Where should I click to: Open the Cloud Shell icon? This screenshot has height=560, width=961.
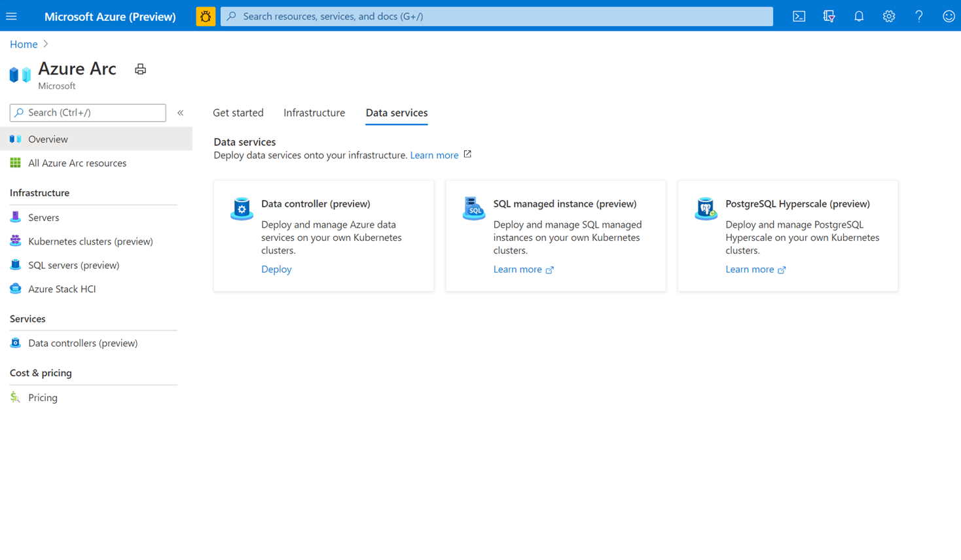pyautogui.click(x=799, y=16)
